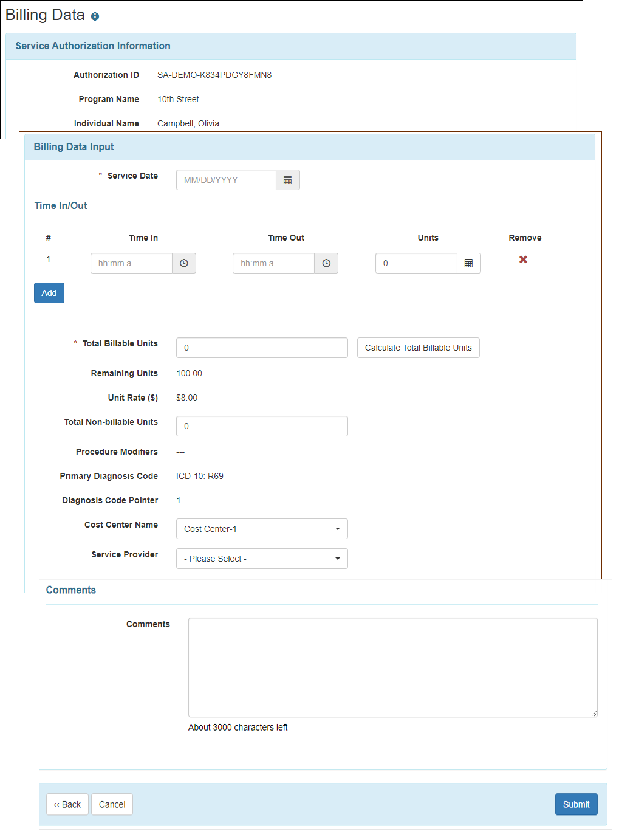Click the clock icon for Time In
Viewport: 619px width, 840px height.
pyautogui.click(x=184, y=263)
